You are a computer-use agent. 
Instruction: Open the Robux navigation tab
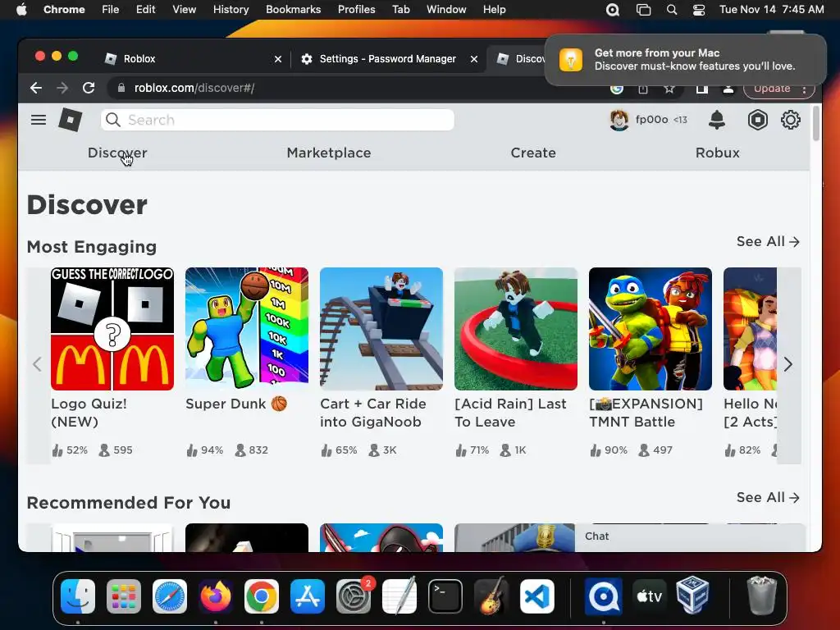pyautogui.click(x=717, y=153)
